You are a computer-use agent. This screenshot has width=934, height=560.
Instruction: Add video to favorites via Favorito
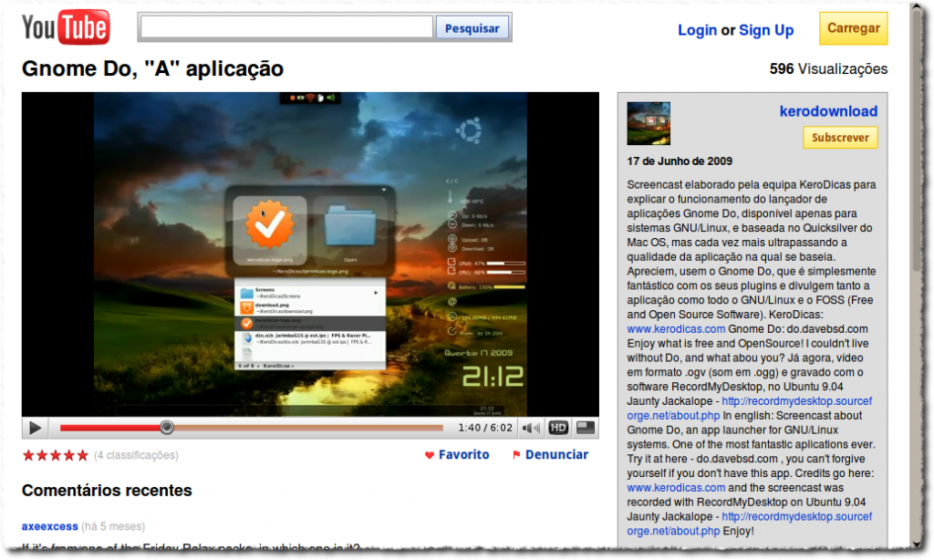(x=463, y=454)
